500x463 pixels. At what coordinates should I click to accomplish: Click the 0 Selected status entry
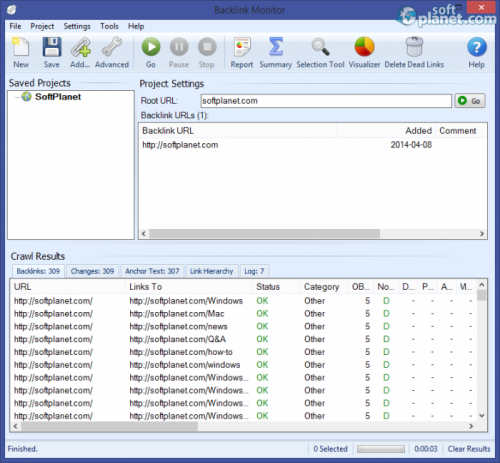(330, 449)
